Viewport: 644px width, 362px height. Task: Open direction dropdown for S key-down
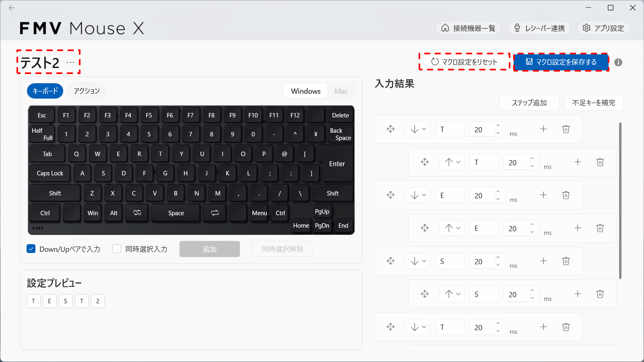(x=418, y=261)
